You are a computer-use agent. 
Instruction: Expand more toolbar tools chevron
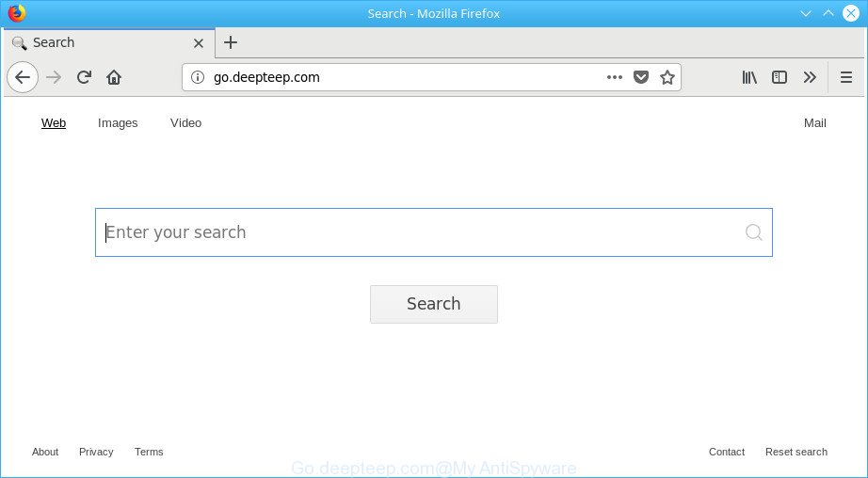coord(810,77)
